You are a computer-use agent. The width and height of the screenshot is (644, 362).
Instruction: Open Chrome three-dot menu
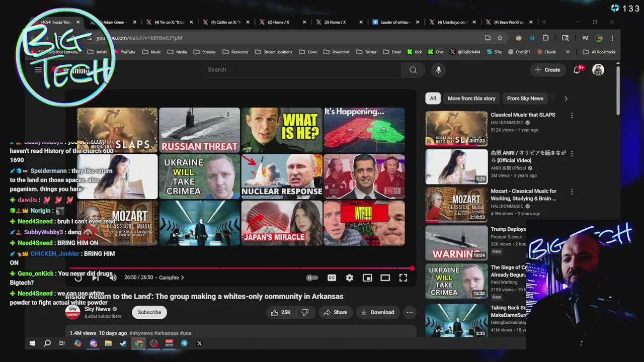612,38
